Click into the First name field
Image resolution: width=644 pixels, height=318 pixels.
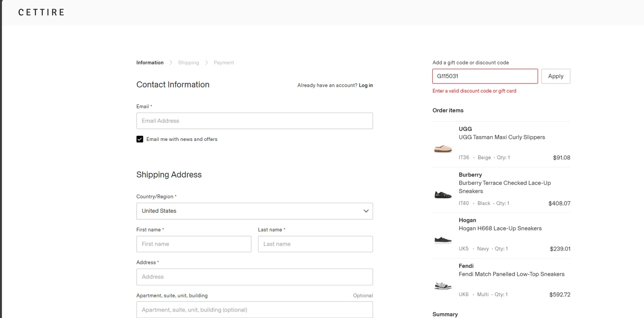point(194,244)
